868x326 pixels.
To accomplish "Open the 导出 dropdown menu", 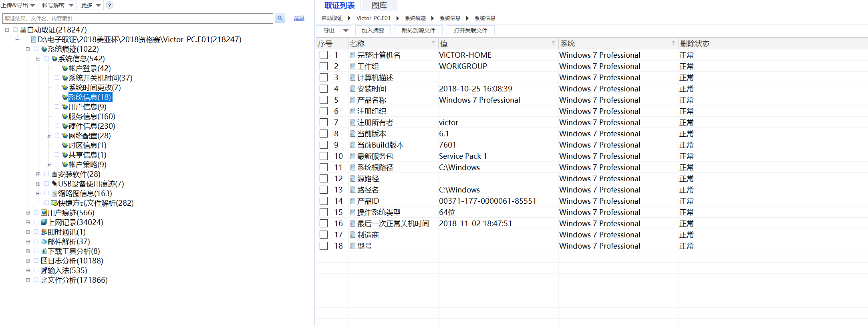I will (x=345, y=30).
